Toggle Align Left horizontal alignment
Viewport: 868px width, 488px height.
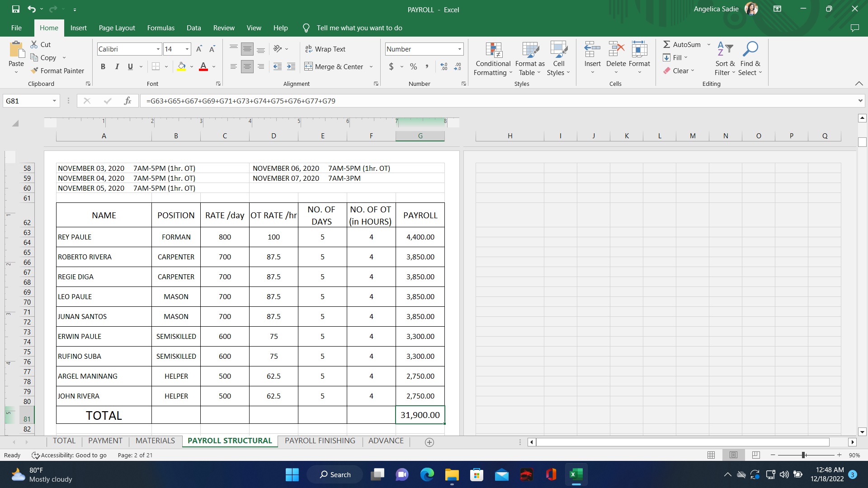[x=233, y=66]
